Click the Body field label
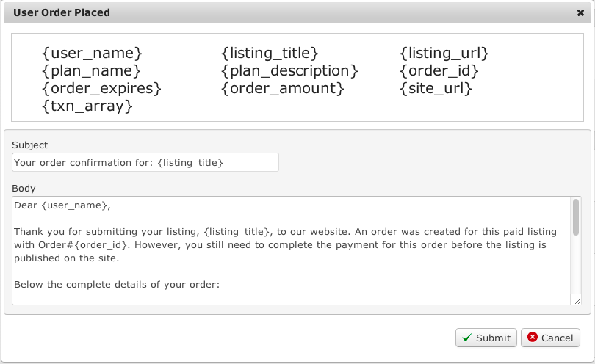The height and width of the screenshot is (364, 595). pyautogui.click(x=24, y=189)
